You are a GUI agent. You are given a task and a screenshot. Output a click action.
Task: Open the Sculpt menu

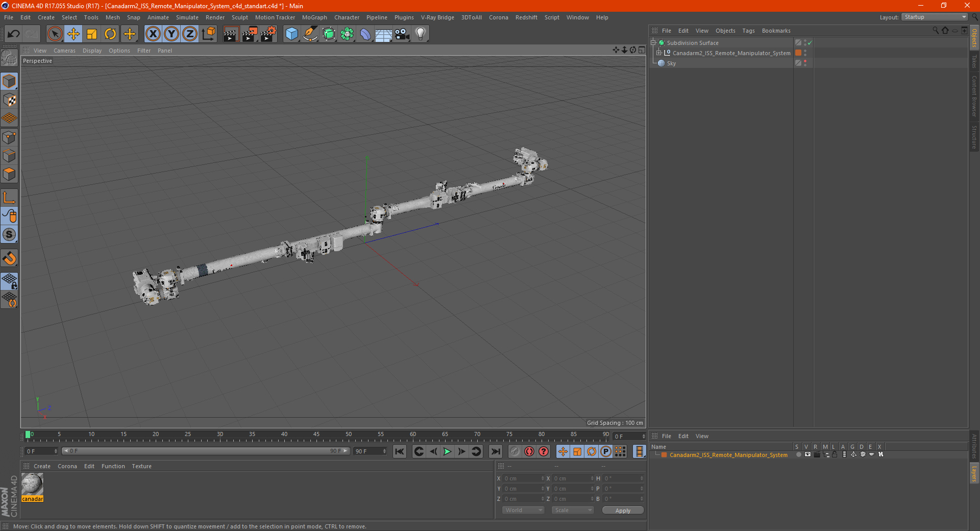(x=239, y=17)
